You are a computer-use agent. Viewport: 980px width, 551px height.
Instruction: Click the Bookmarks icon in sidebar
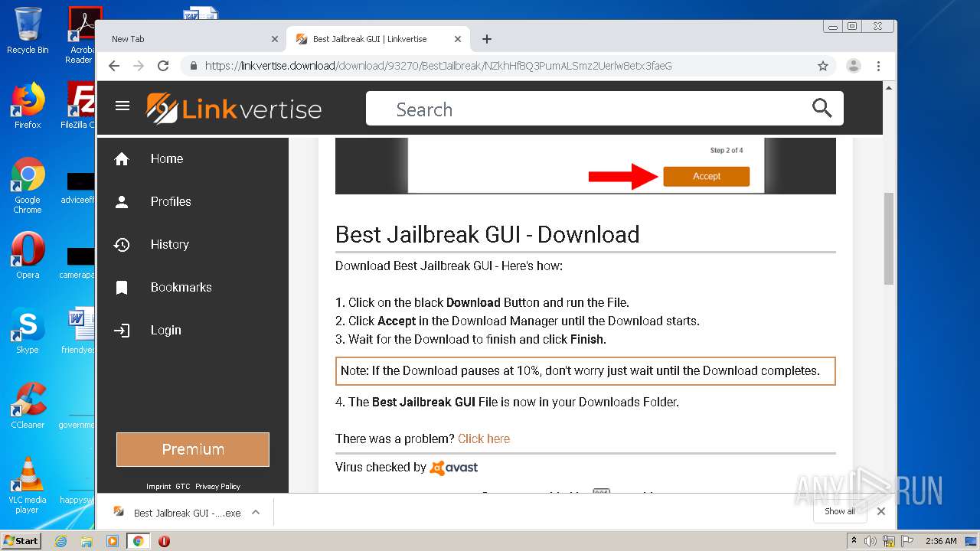[122, 287]
